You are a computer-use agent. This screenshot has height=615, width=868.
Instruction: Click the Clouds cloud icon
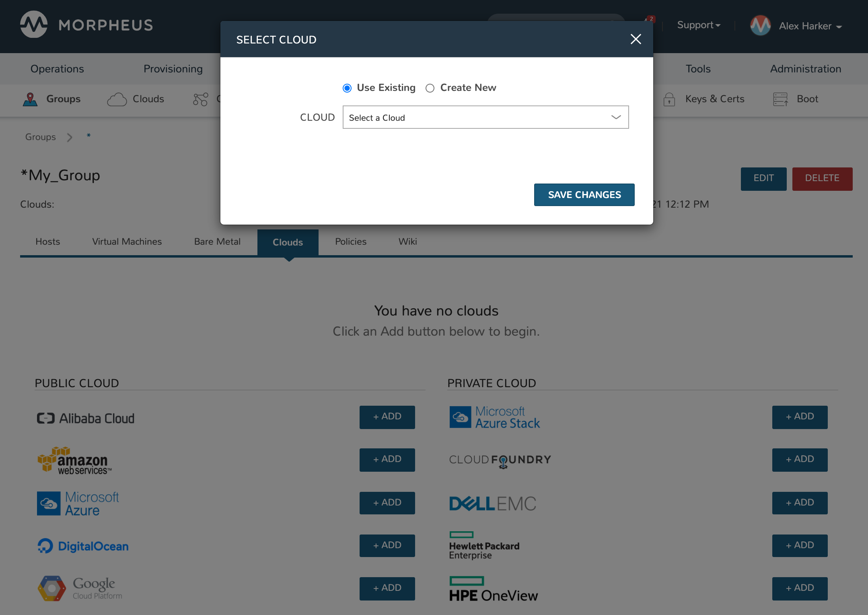pyautogui.click(x=117, y=99)
